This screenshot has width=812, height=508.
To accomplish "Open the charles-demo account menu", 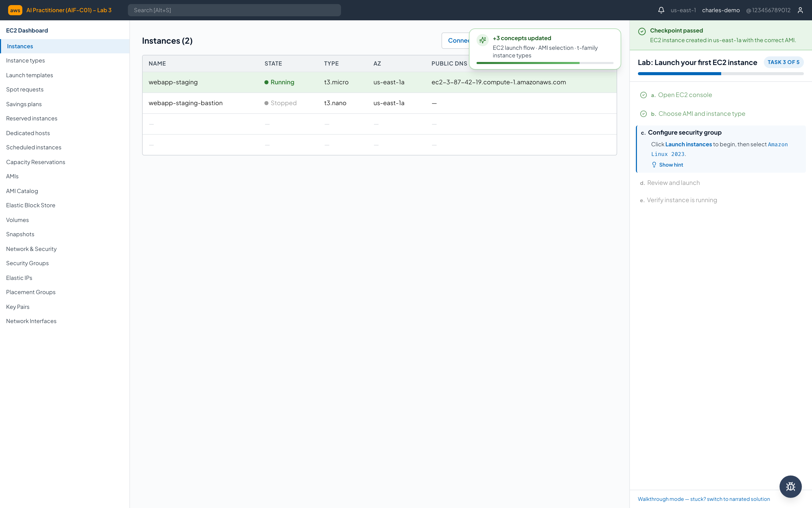I will pyautogui.click(x=721, y=10).
